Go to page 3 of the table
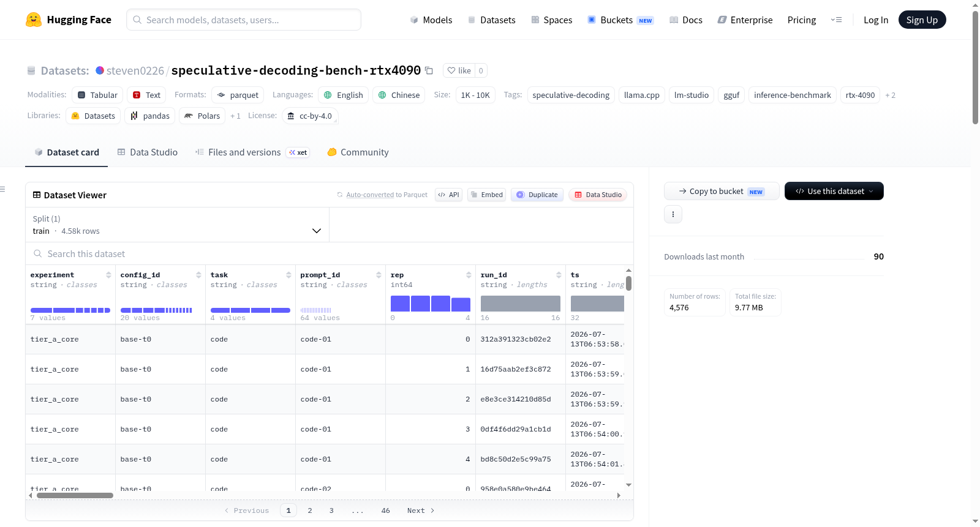The height and width of the screenshot is (527, 980). [331, 510]
